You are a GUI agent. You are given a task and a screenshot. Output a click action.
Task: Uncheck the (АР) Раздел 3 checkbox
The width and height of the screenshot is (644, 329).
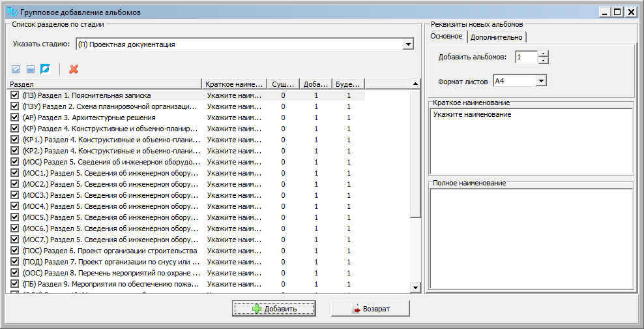15,117
